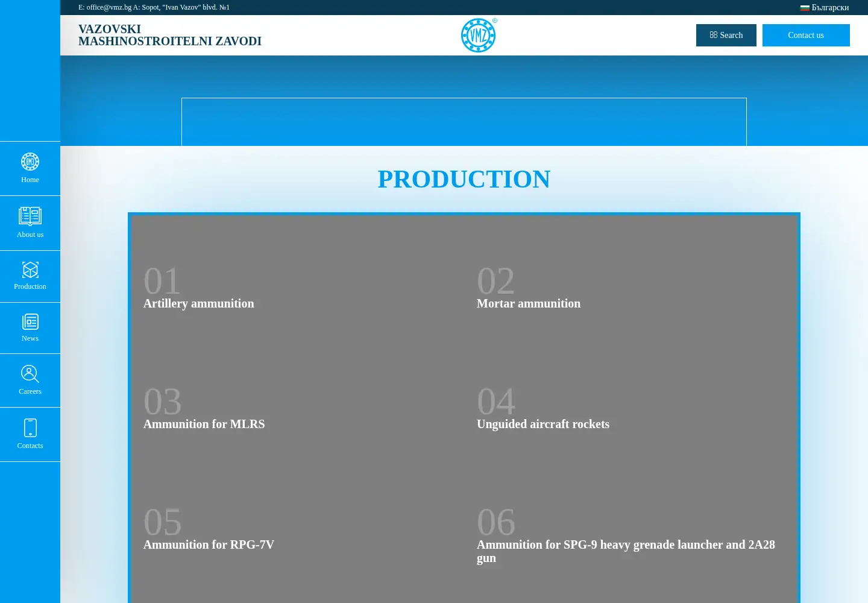Click the About us sidebar label
Image resolution: width=868 pixels, height=603 pixels.
(x=30, y=235)
